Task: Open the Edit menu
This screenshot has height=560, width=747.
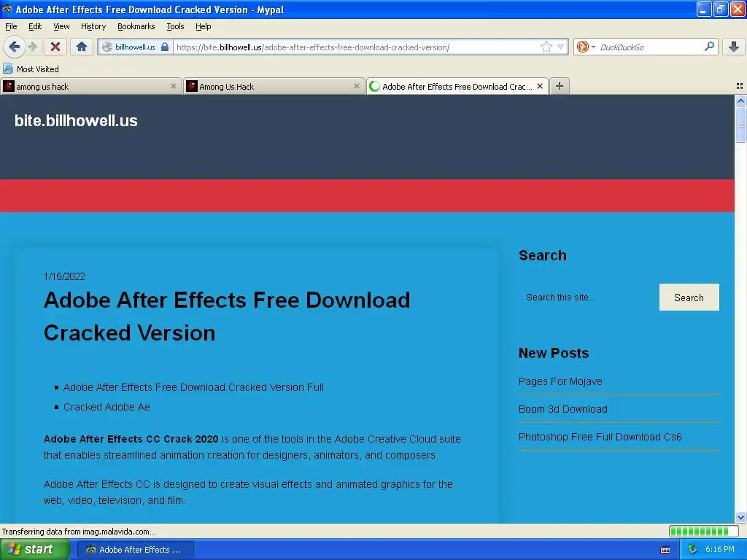Action: (35, 26)
